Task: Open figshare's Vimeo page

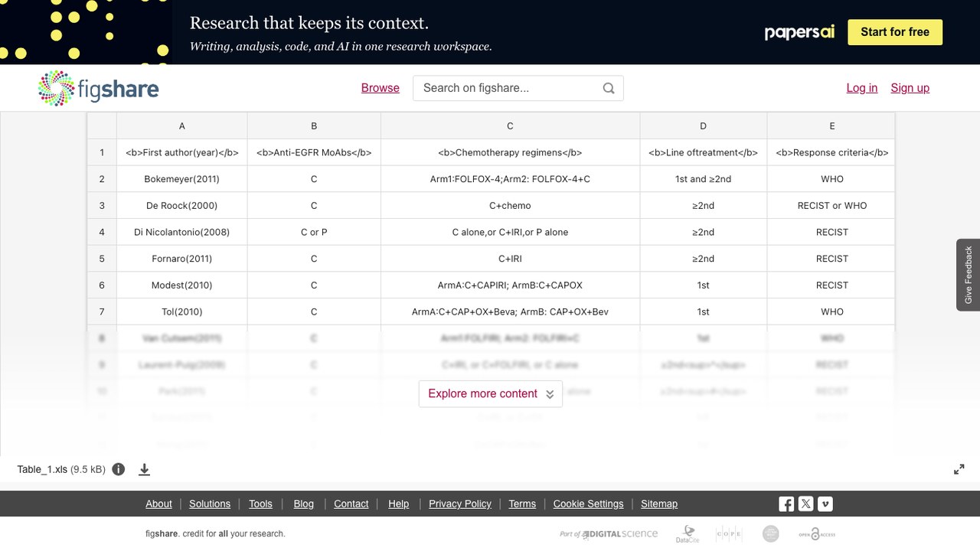Action: (x=825, y=504)
